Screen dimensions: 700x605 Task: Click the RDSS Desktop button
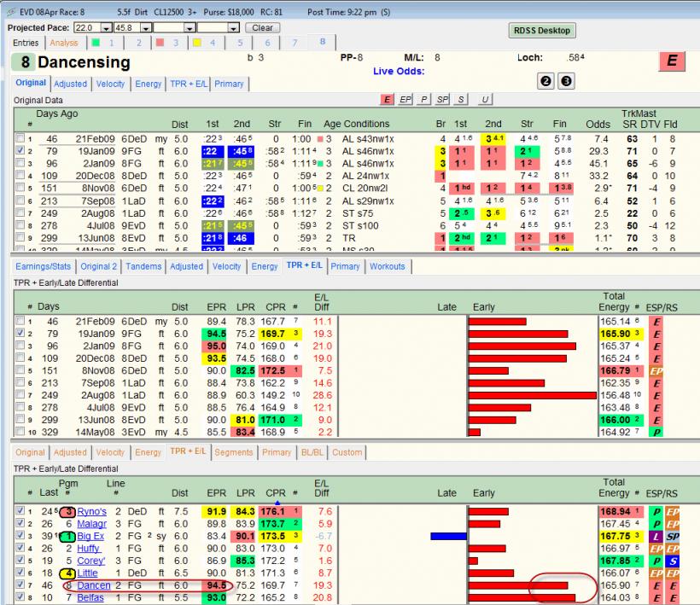(x=542, y=31)
